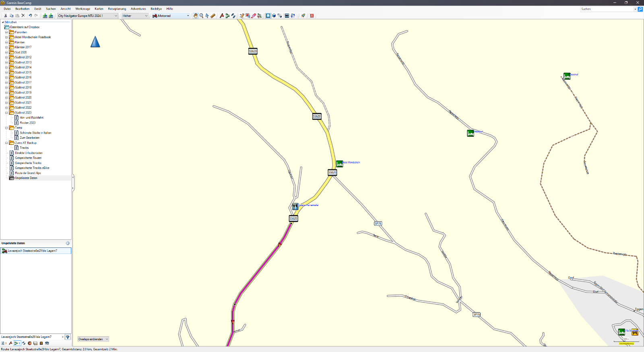Image resolution: width=644 pixels, height=352 pixels.
Task: Select the Eraser tool
Action: pos(254,16)
